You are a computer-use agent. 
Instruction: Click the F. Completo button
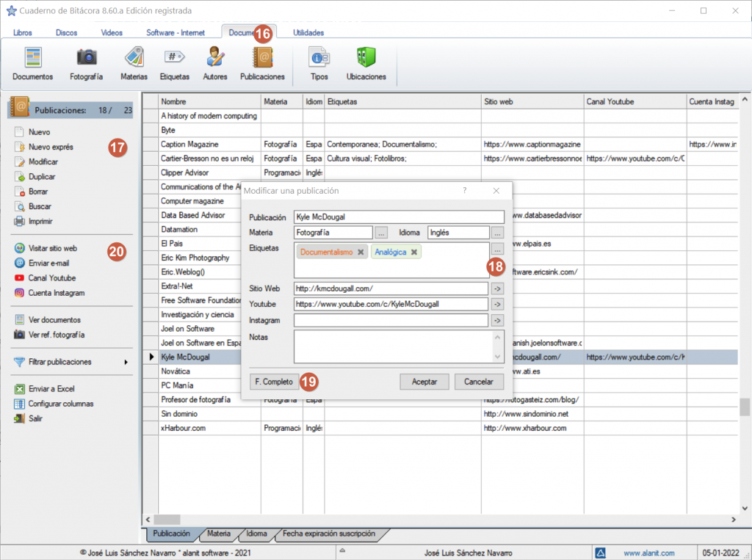coord(274,382)
